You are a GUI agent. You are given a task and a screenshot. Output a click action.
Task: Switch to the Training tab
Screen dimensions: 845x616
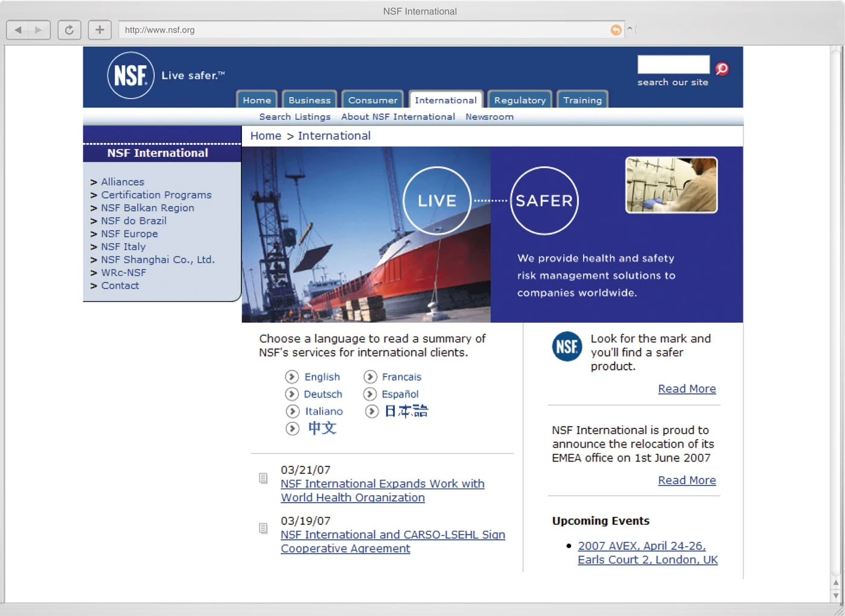(x=582, y=100)
